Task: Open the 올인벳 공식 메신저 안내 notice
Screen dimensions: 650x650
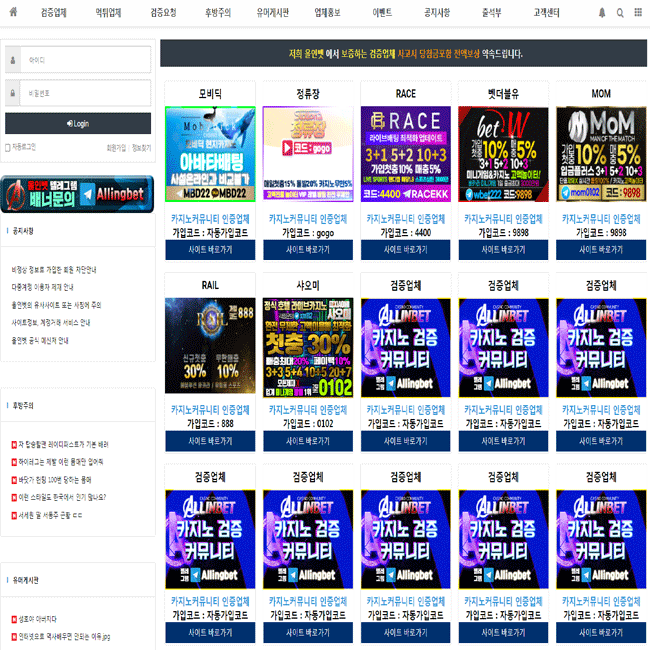Action: click(x=40, y=341)
